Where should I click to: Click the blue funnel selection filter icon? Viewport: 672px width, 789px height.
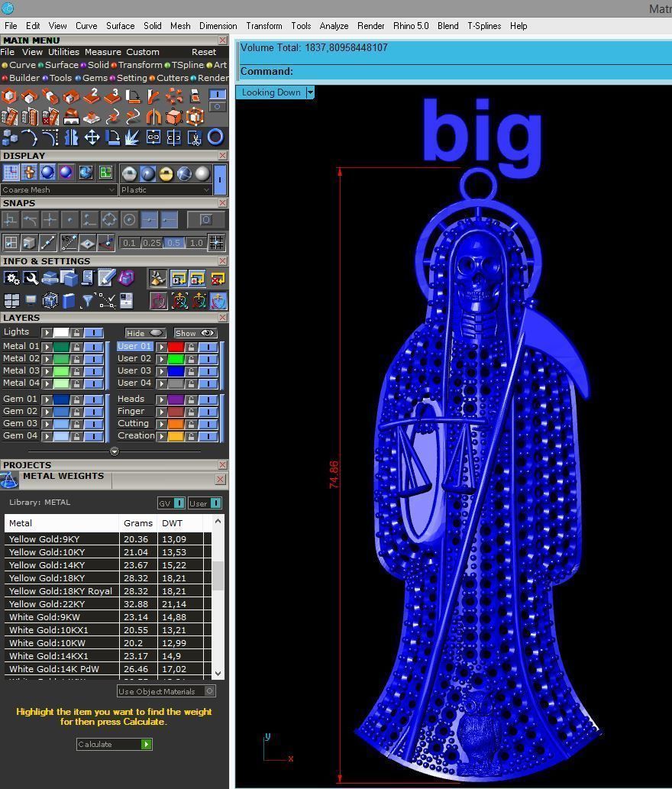click(88, 300)
